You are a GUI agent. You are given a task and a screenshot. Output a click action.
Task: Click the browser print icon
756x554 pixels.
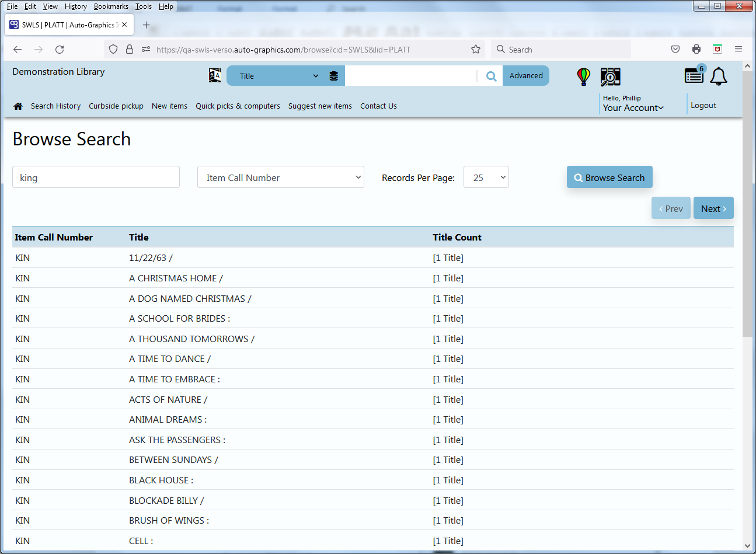click(x=696, y=50)
